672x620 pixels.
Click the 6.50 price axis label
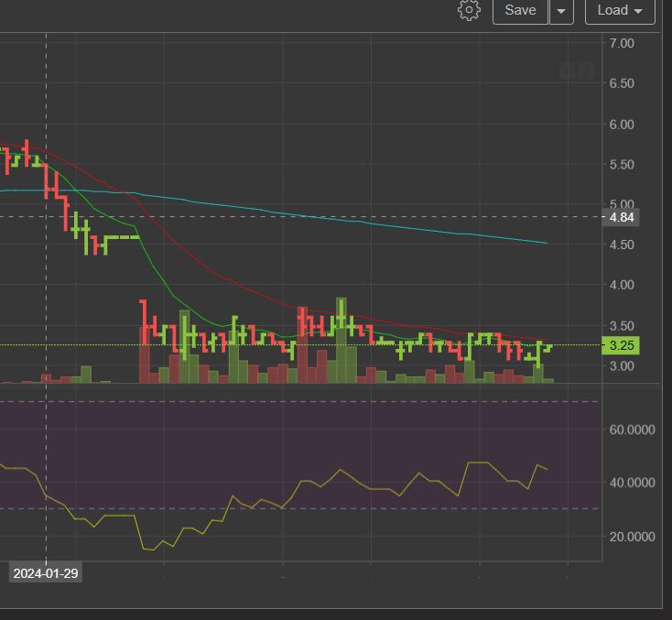pos(622,83)
